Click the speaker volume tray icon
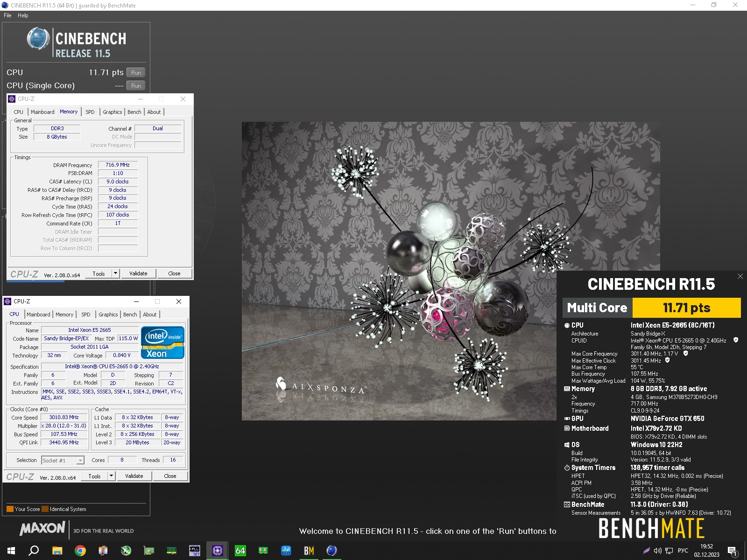Screen dimensions: 747x560 tap(657, 551)
